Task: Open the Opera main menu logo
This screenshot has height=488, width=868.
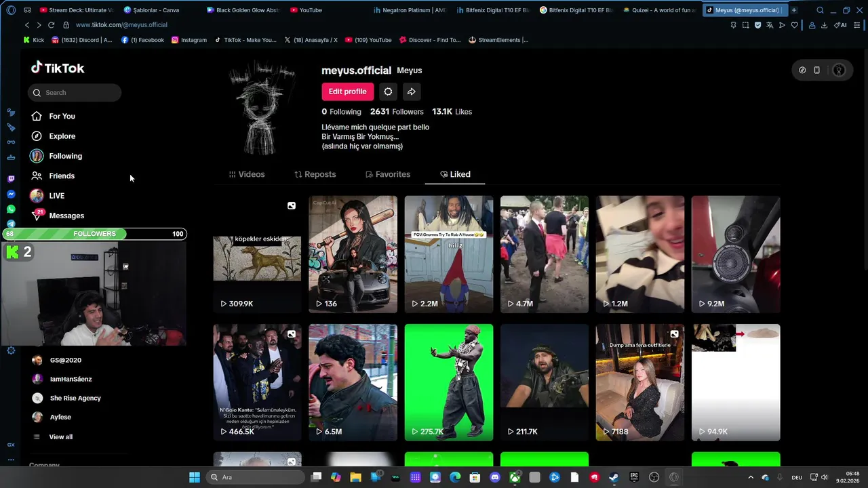Action: click(10, 10)
